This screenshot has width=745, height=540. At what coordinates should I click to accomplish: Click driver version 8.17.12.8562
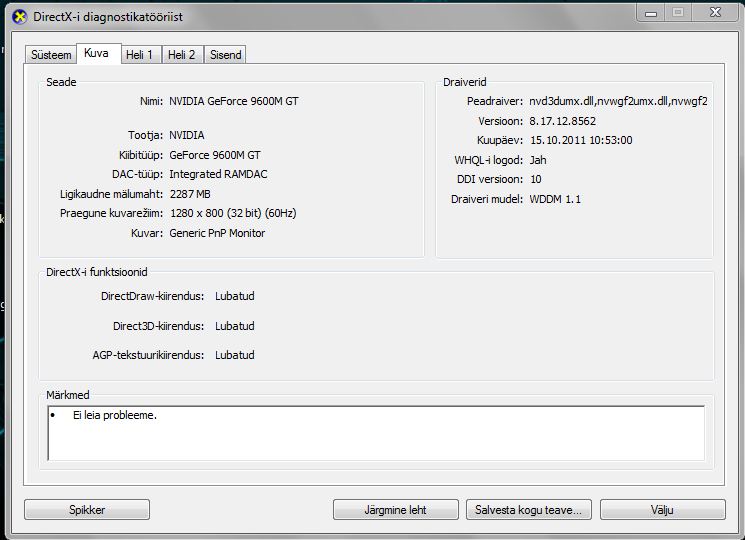coord(563,121)
